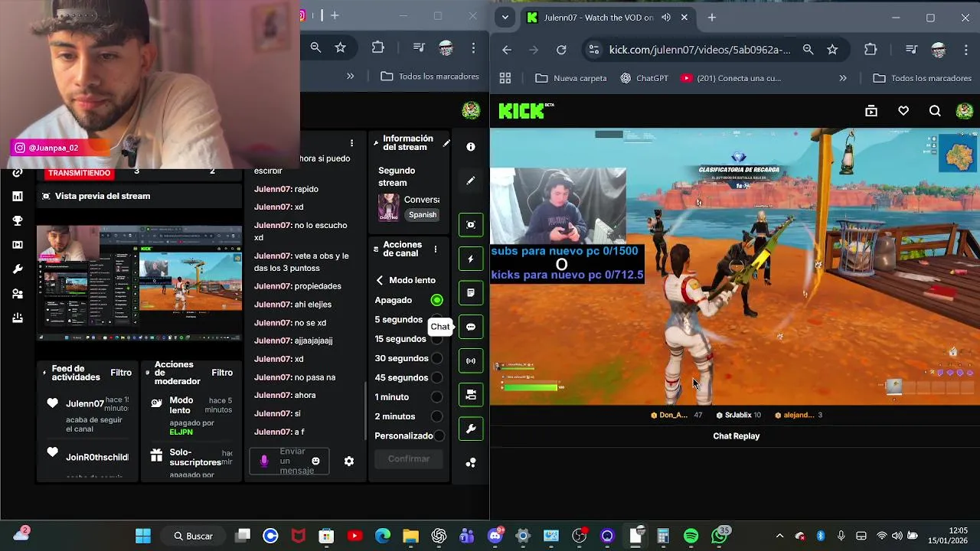
Task: Show hidden system tray icons chevron
Action: pyautogui.click(x=779, y=536)
